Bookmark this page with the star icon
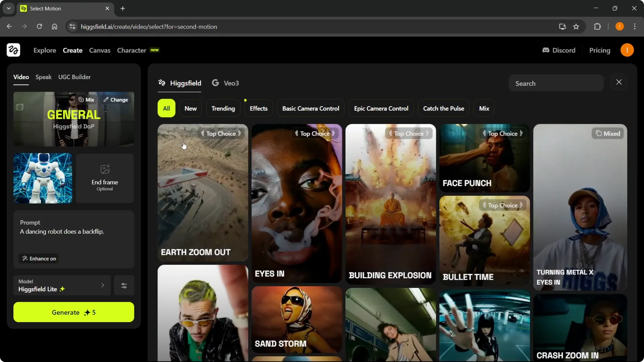644x362 pixels. (x=576, y=27)
